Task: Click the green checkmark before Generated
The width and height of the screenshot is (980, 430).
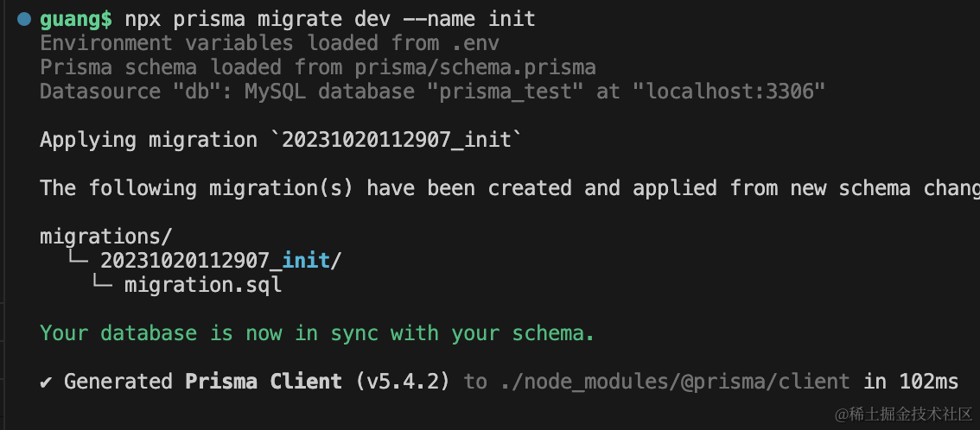Action: click(47, 382)
